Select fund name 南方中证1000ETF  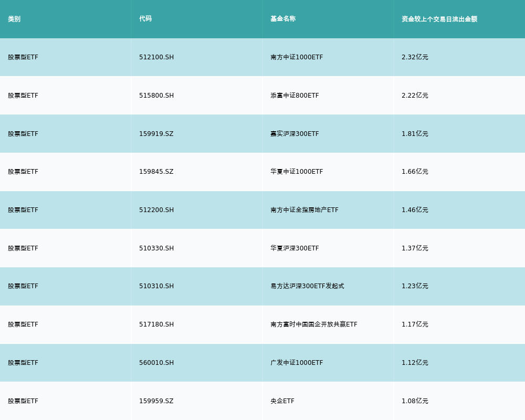297,57
